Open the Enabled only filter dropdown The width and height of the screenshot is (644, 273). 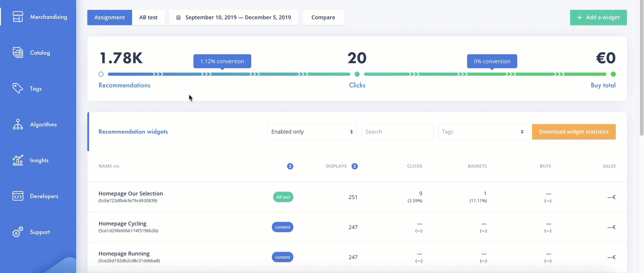point(312,132)
